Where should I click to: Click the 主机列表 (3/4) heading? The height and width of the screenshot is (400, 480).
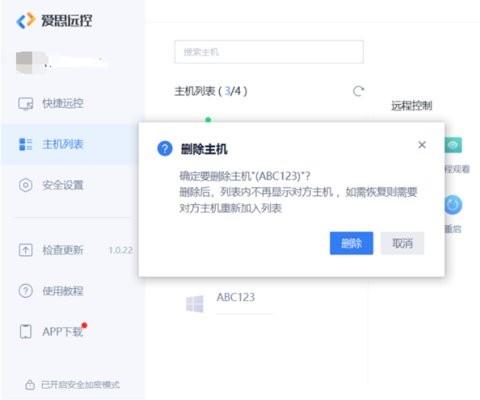pyautogui.click(x=211, y=91)
